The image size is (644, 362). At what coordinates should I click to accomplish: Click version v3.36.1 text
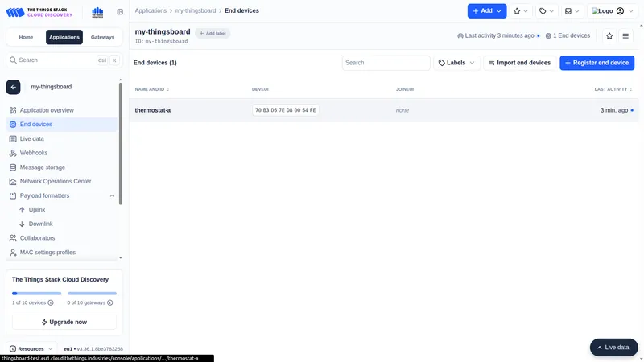coord(100,349)
